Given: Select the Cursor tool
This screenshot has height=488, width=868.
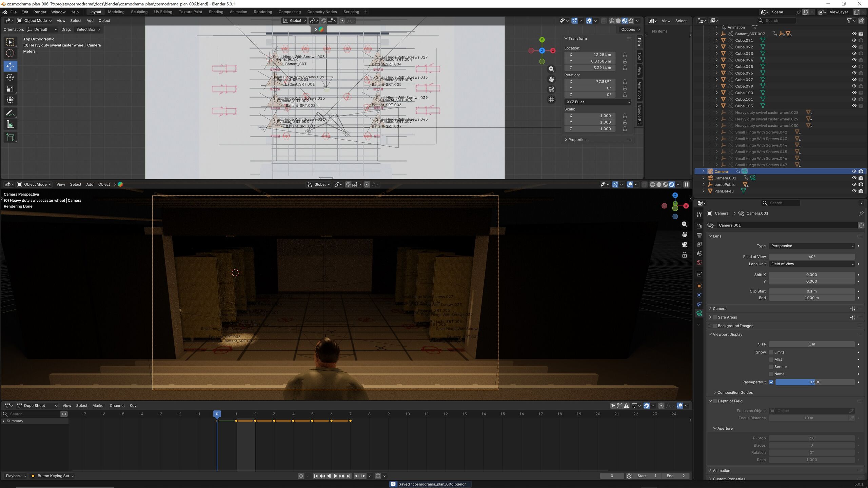Looking at the screenshot, I should (10, 53).
